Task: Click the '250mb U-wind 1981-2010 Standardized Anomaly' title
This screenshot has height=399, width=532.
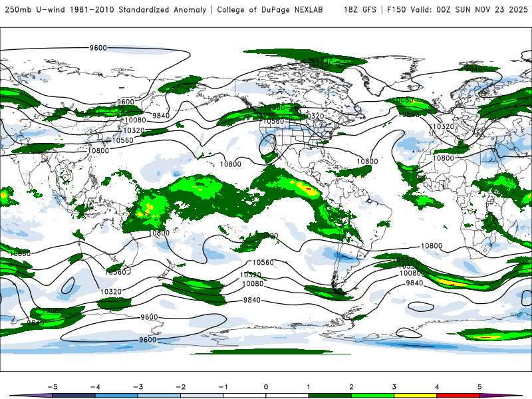Action: click(106, 9)
